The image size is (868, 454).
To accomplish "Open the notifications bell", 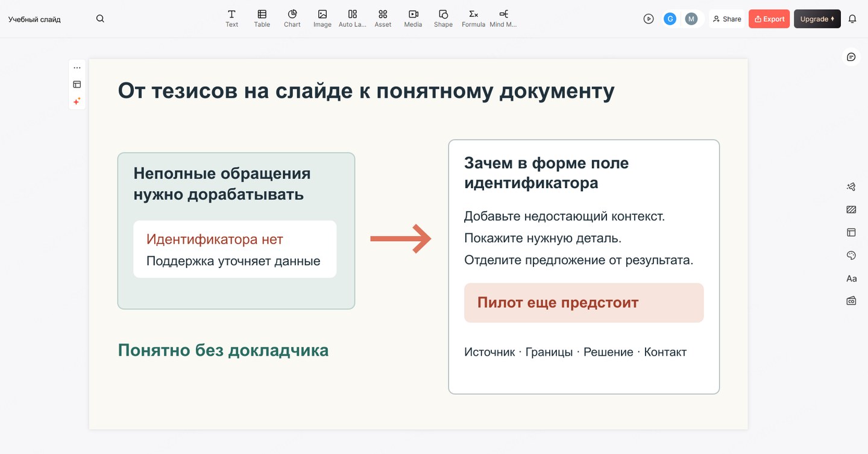I will [x=852, y=19].
